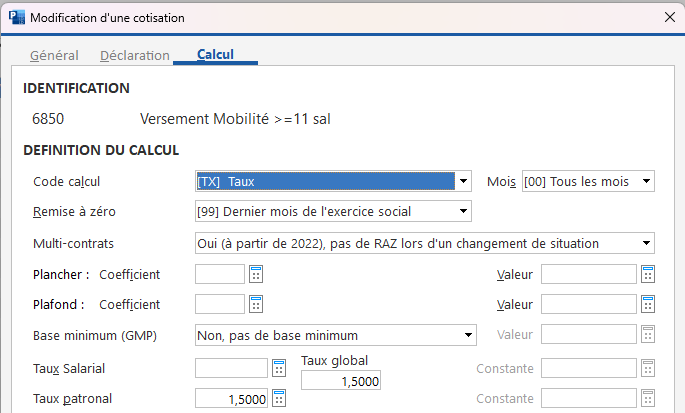Open calculator beside Plafond Coefficient field
Image resolution: width=685 pixels, height=413 pixels.
(256, 304)
